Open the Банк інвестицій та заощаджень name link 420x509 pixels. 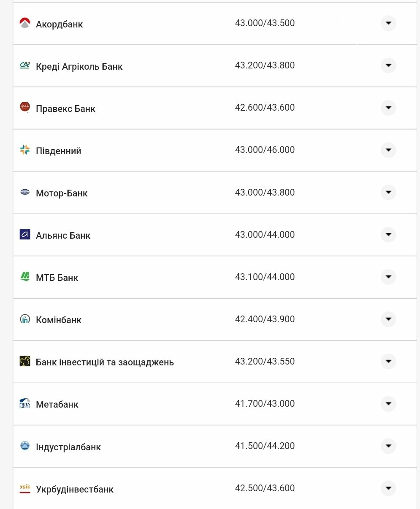coord(105,362)
